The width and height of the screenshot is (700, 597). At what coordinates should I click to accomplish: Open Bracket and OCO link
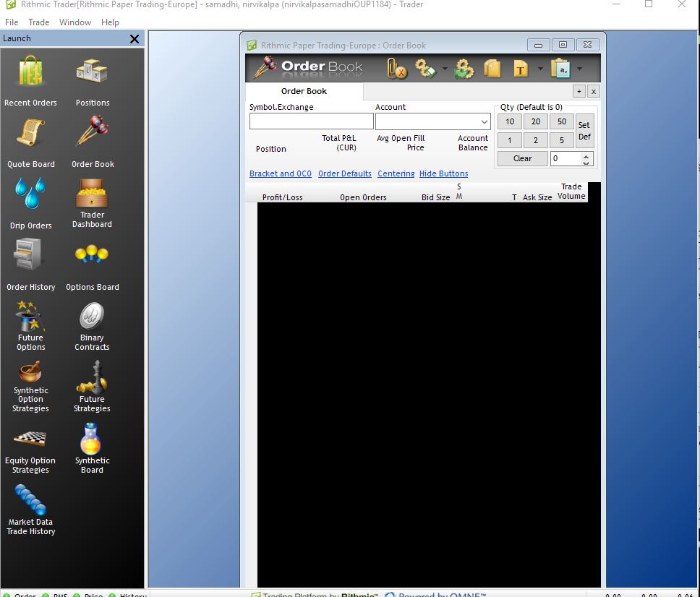pos(281,173)
